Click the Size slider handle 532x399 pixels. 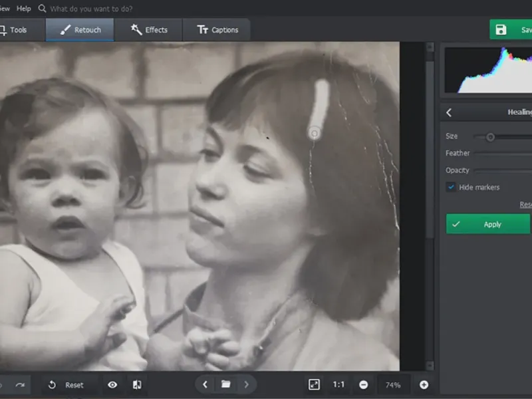tap(490, 137)
